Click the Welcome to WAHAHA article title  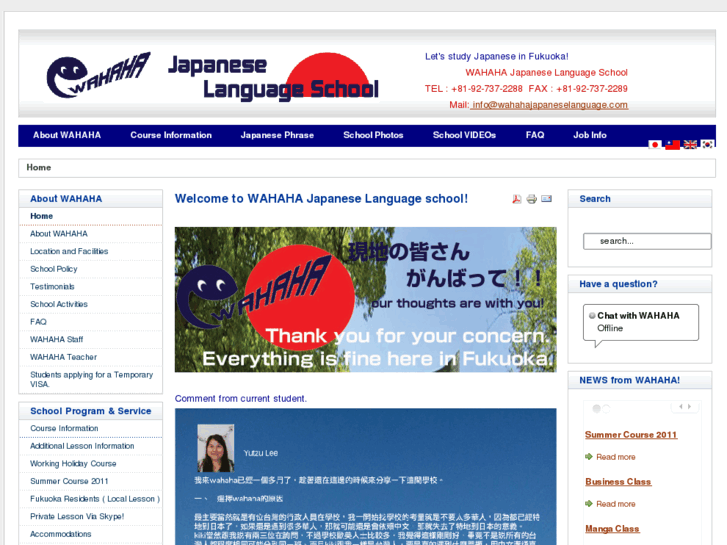click(321, 199)
